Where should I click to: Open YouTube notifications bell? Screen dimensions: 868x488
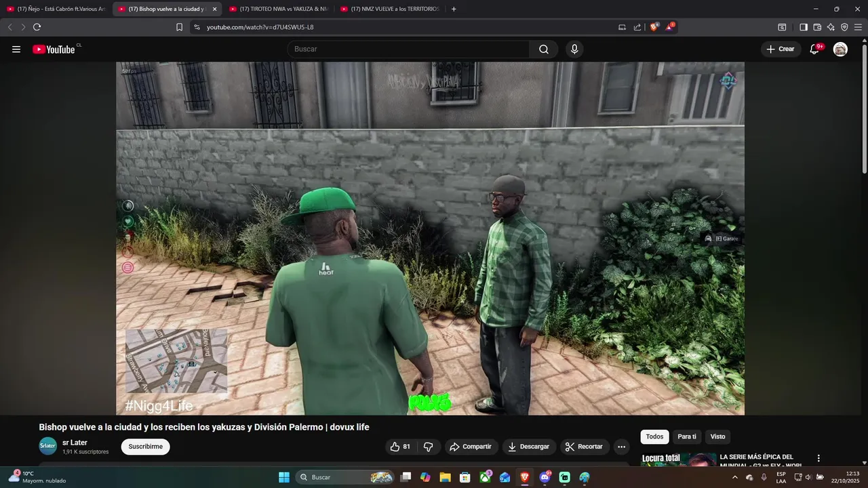click(814, 49)
